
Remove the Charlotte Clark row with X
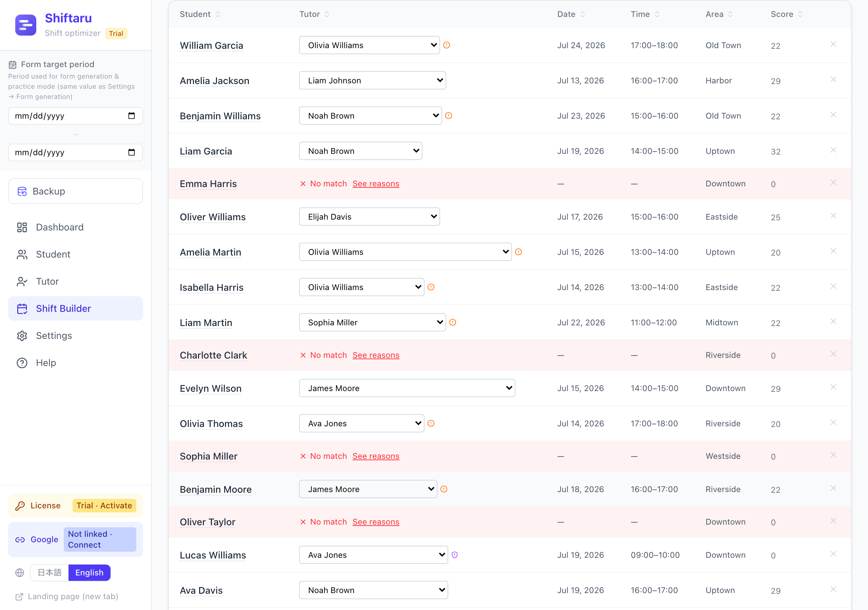click(x=833, y=354)
